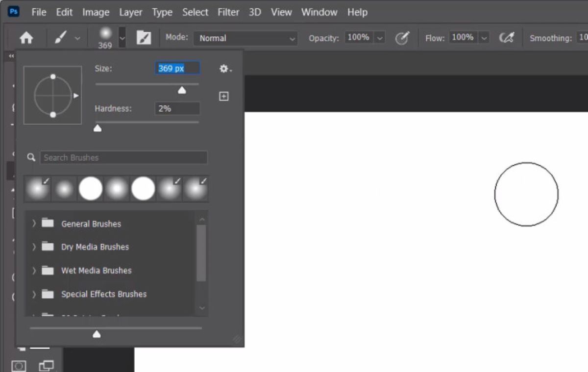Viewport: 588px width, 372px height.
Task: Change screen mode icon at toolbar bottom
Action: pos(47,366)
